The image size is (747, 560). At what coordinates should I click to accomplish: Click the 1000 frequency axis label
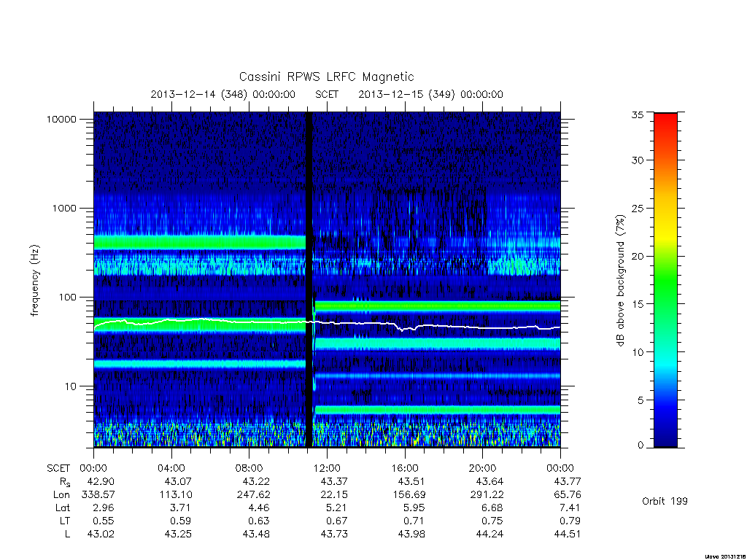[x=64, y=208]
